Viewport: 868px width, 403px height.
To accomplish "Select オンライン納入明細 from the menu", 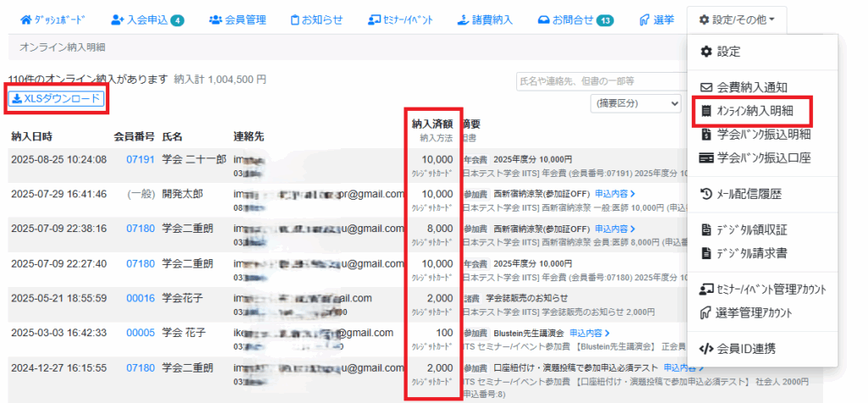I will pos(752,110).
